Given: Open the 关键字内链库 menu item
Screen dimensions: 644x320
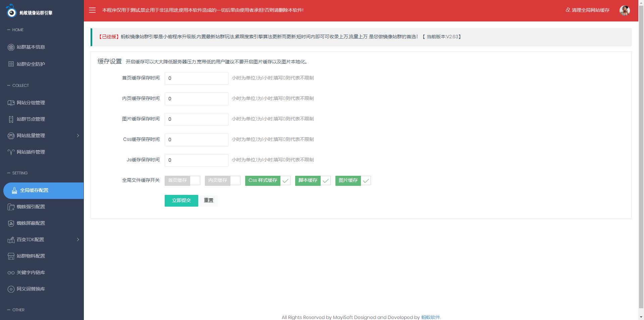Looking at the screenshot, I should click(31, 273).
